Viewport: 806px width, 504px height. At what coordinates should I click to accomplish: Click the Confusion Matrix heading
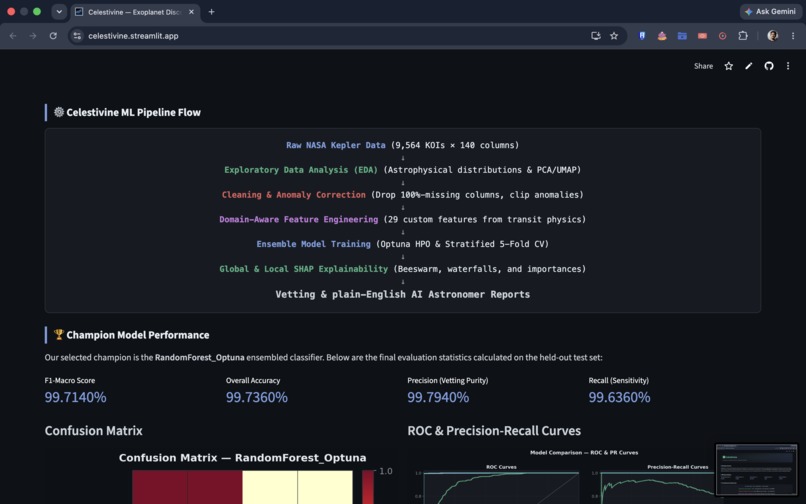click(94, 430)
